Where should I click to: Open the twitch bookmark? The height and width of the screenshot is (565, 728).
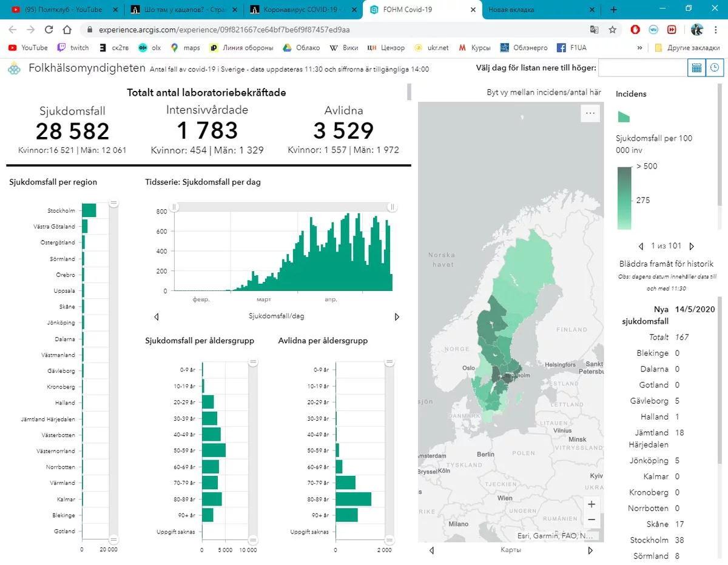(x=73, y=47)
